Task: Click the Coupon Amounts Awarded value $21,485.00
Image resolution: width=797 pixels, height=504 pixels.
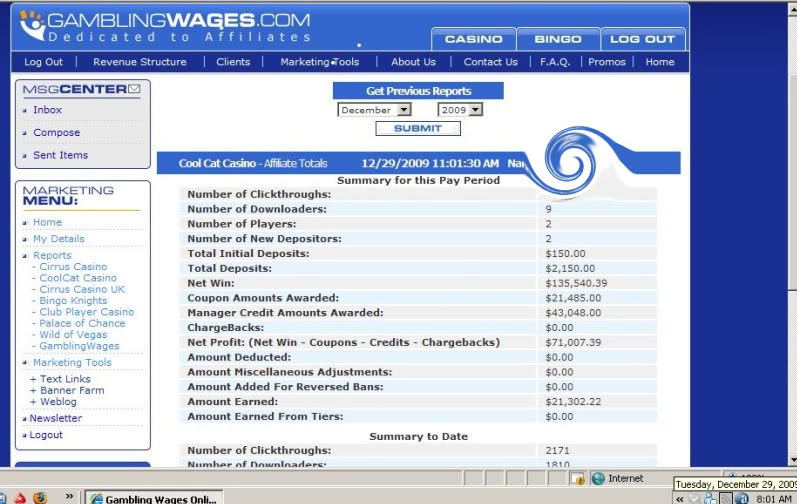Action: tap(573, 298)
